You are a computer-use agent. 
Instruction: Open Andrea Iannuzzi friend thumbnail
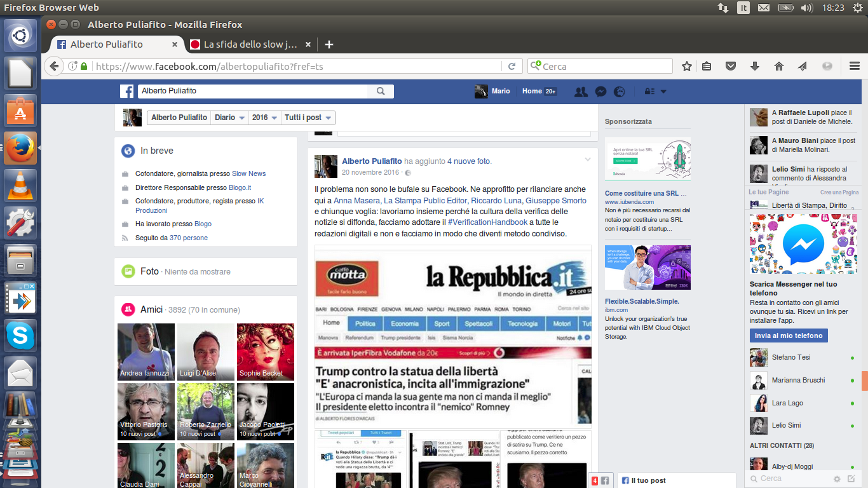click(146, 352)
